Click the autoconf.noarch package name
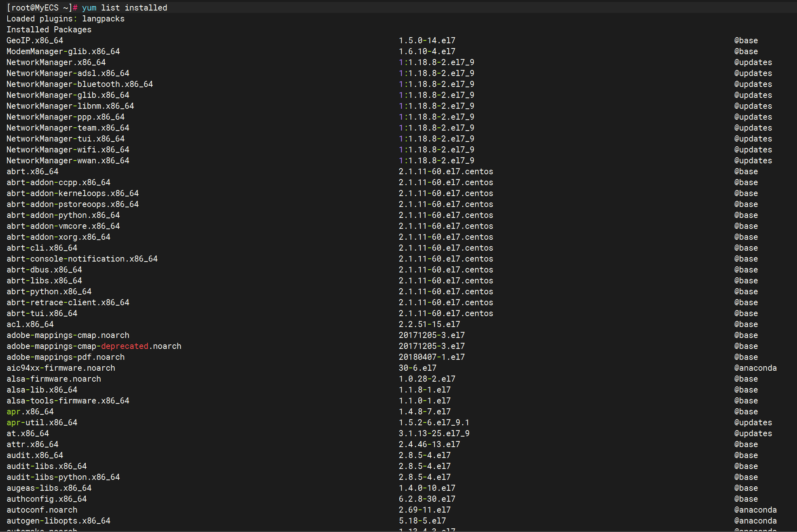Viewport: 797px width, 532px height. [42, 510]
